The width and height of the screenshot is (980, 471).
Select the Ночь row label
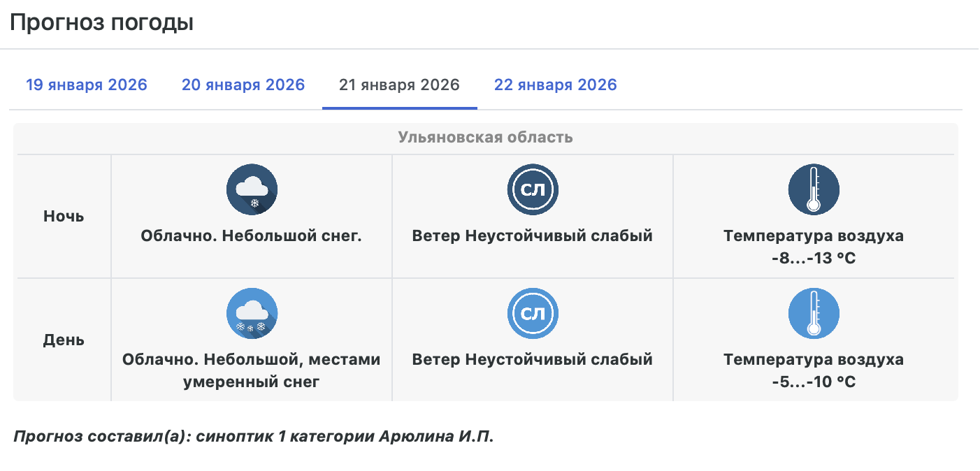(64, 216)
